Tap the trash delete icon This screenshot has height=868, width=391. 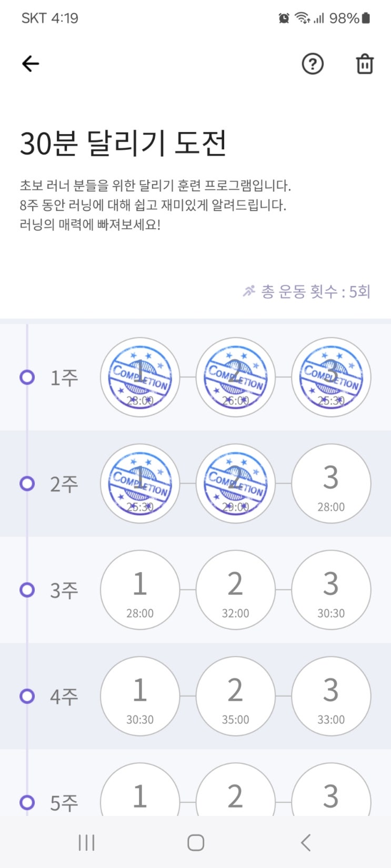(x=365, y=64)
